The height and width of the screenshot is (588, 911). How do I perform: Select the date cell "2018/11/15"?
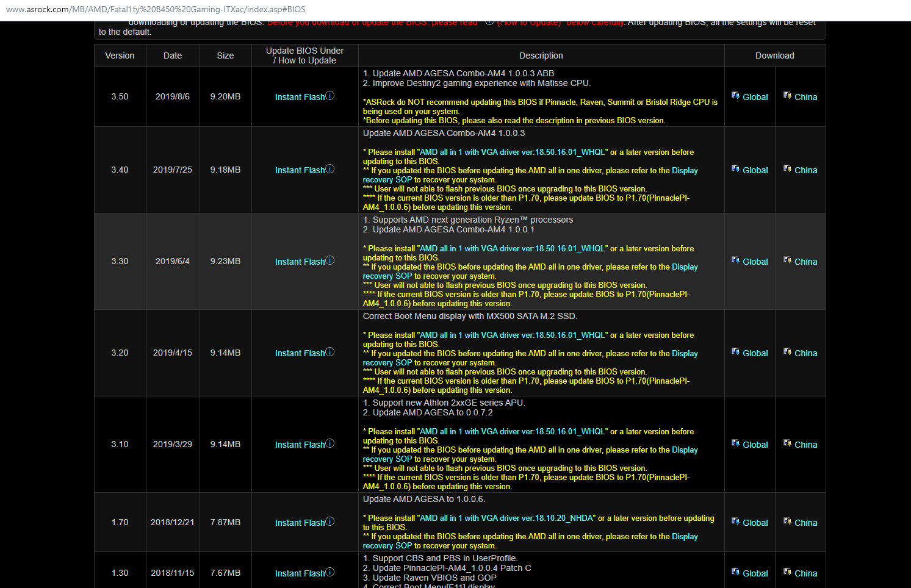point(173,573)
